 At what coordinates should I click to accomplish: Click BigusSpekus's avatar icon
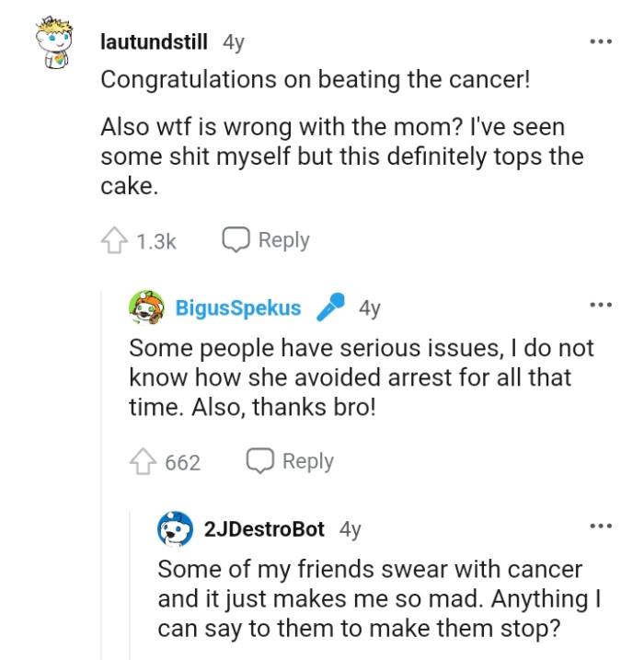point(147,307)
